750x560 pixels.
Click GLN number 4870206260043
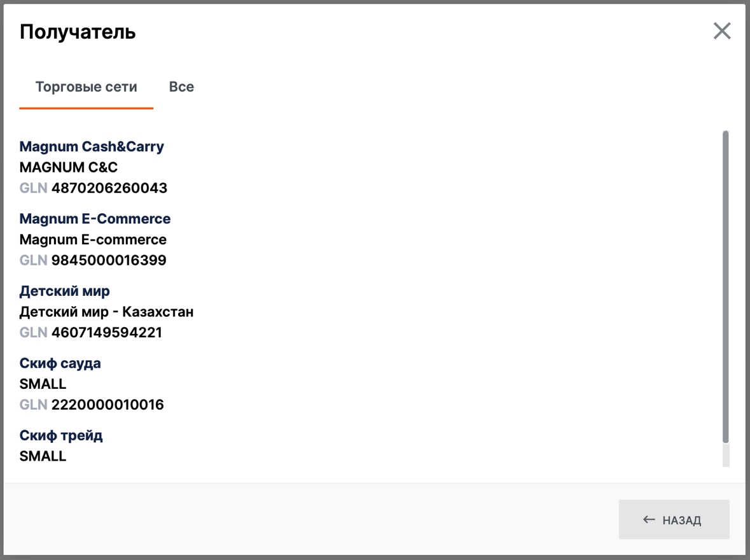(x=109, y=188)
